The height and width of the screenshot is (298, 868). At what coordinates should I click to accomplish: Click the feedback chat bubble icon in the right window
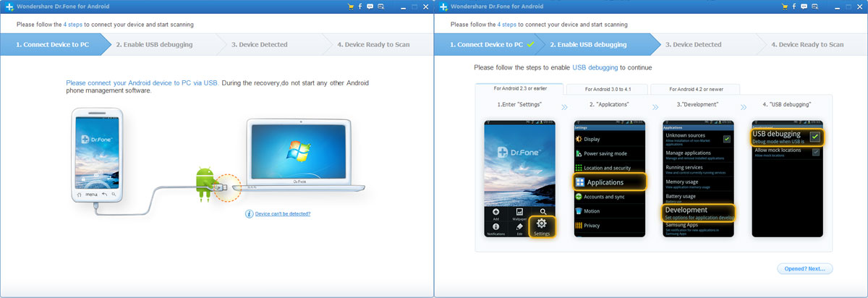804,7
